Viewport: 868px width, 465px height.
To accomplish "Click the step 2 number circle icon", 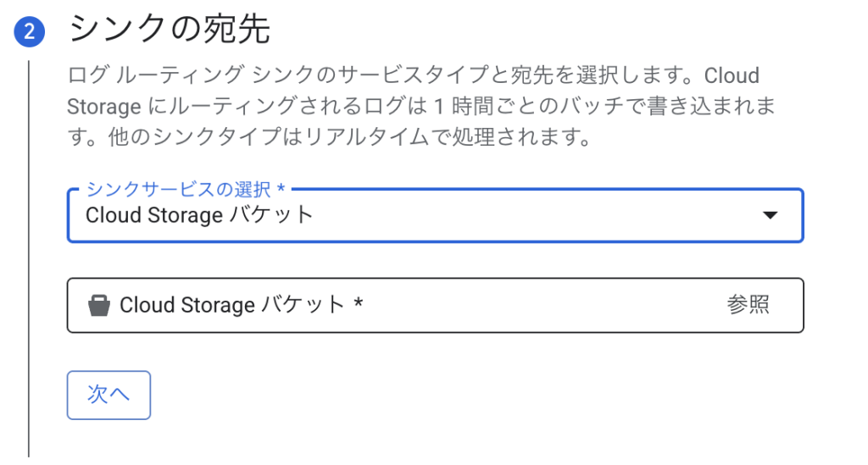I will coord(30,31).
